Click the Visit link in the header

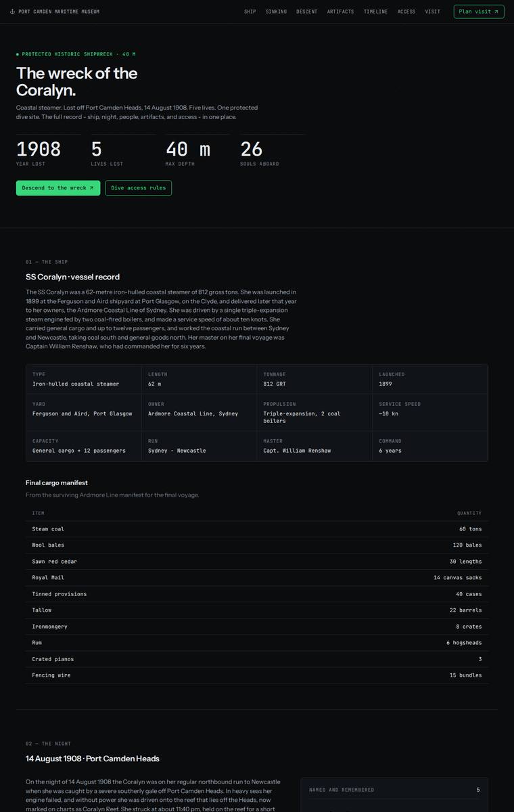pos(433,12)
